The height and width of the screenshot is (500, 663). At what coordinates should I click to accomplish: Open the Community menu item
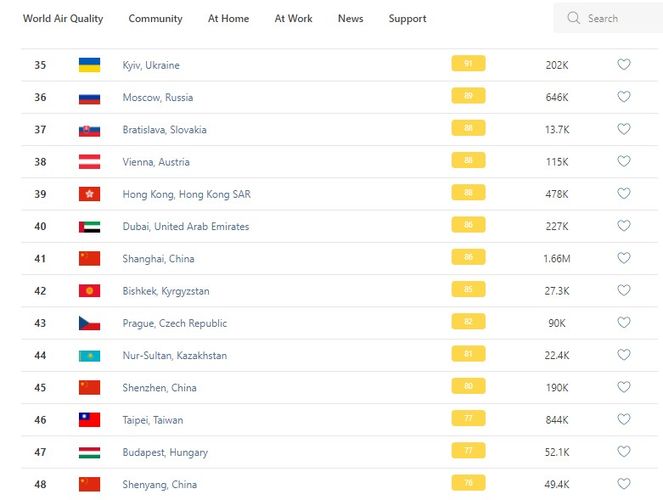(x=155, y=19)
